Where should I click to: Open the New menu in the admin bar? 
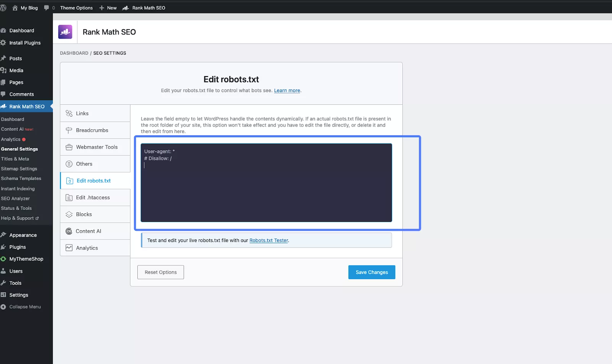point(108,8)
